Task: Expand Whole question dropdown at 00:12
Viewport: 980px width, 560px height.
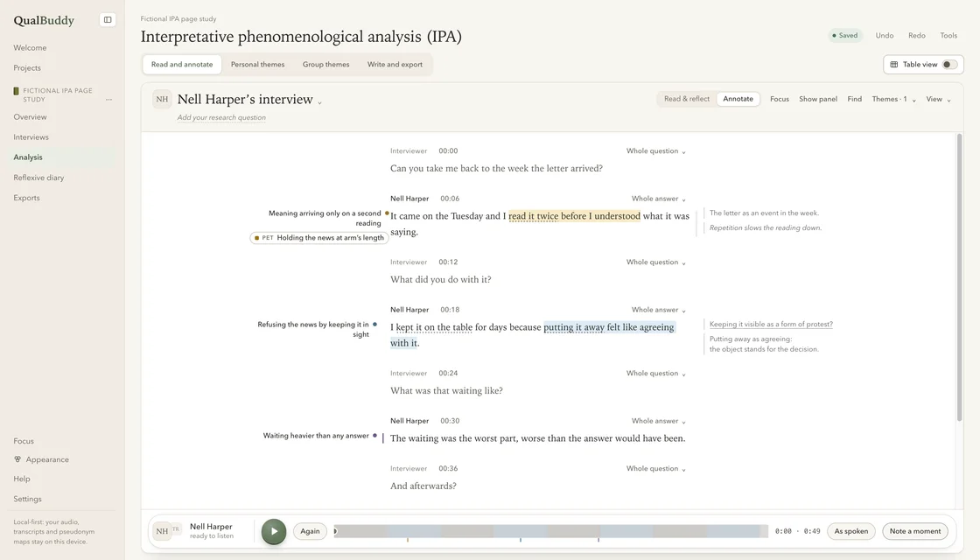Action: 656,262
